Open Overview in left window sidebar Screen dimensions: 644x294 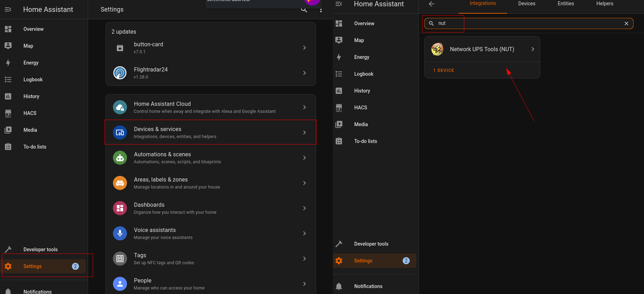[x=44, y=29]
